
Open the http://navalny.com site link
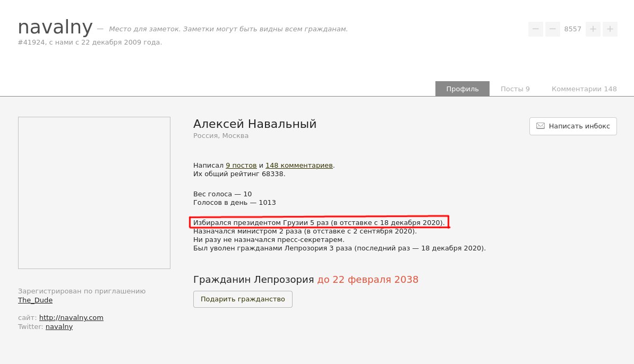pos(71,317)
